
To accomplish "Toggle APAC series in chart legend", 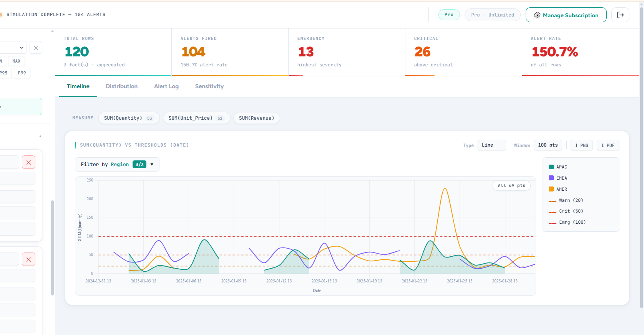I will [x=561, y=167].
